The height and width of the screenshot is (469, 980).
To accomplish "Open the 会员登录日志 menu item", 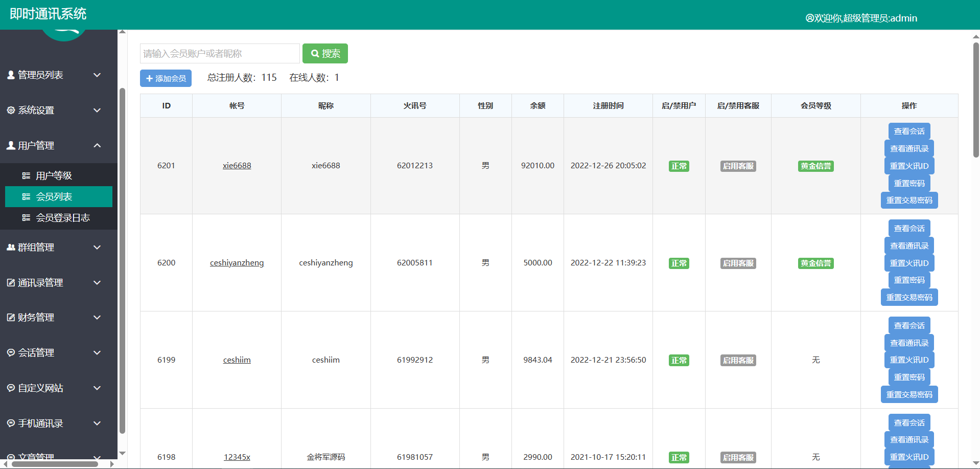I will [x=62, y=218].
